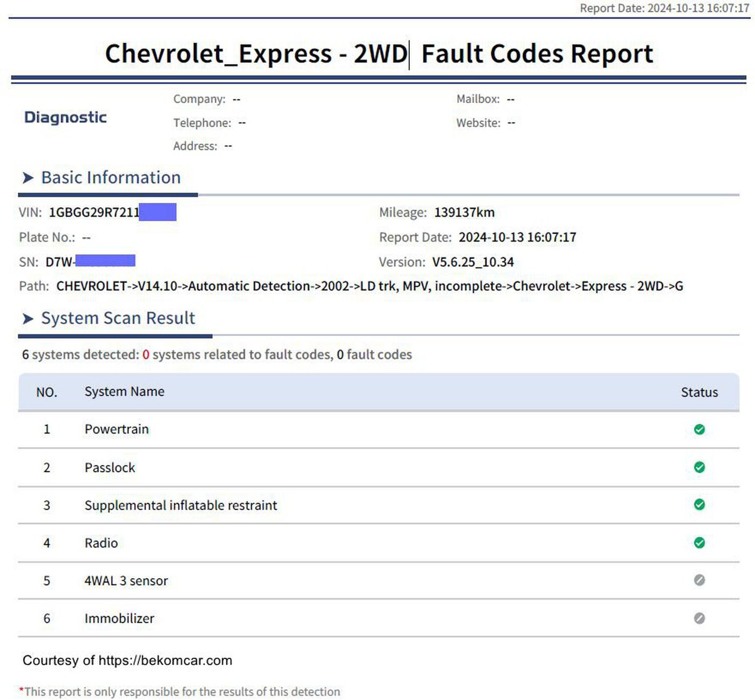
Task: Click the Radio system name
Action: (101, 543)
